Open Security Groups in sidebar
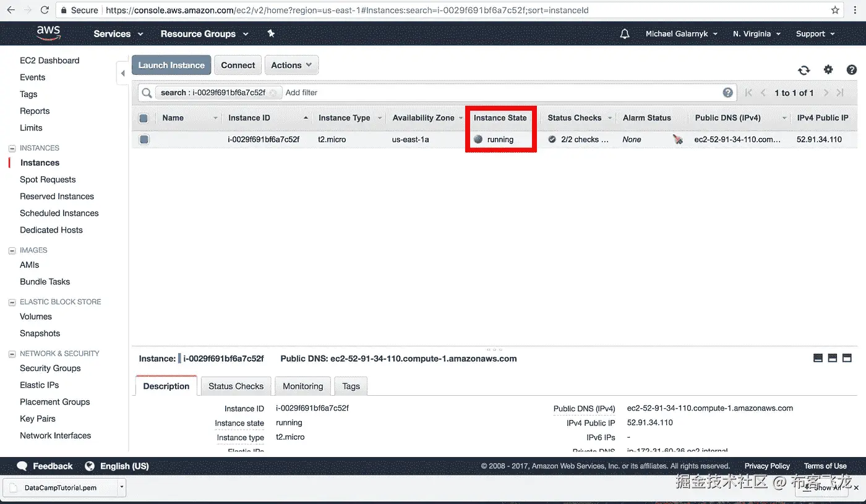This screenshot has height=504, width=866. tap(50, 368)
